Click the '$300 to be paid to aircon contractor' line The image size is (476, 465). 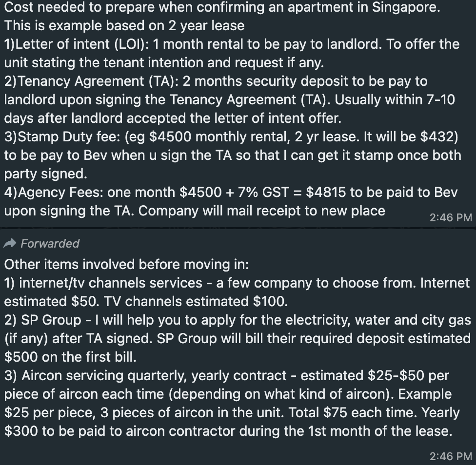228,431
